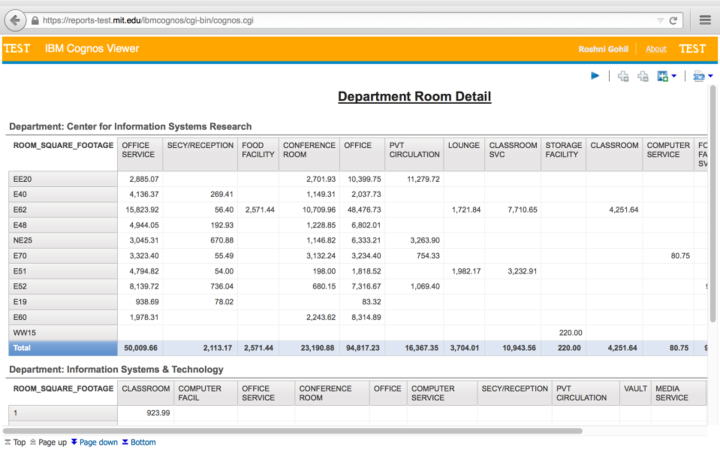Expand the Add to My Folders dropdown arrow
This screenshot has width=720, height=450.
(674, 77)
